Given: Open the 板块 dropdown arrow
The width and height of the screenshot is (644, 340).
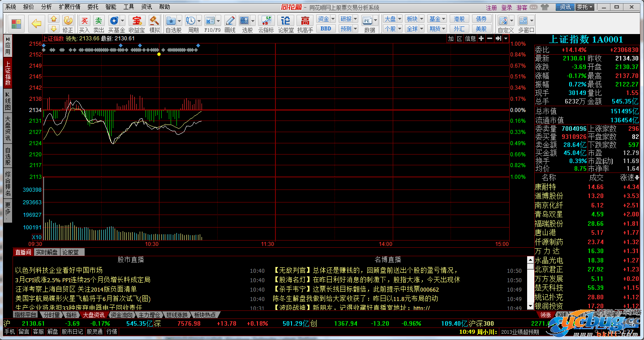Looking at the screenshot, I should tap(421, 19).
